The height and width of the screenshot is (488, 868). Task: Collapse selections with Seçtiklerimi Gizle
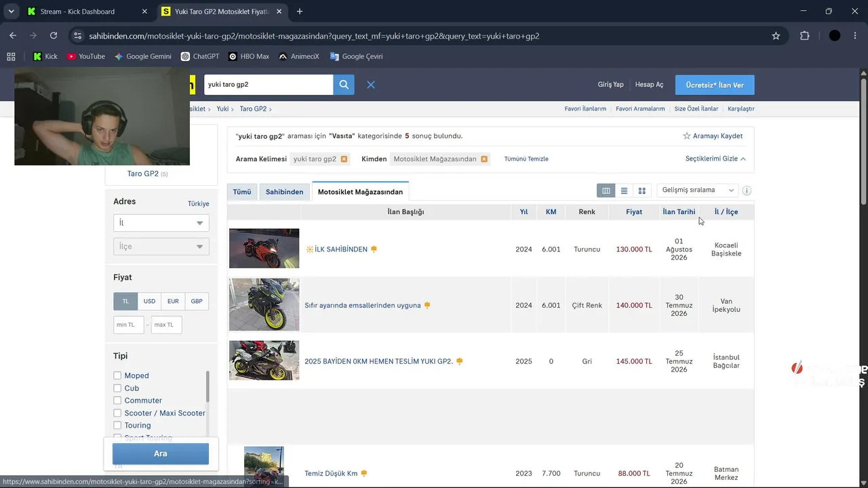coord(715,159)
